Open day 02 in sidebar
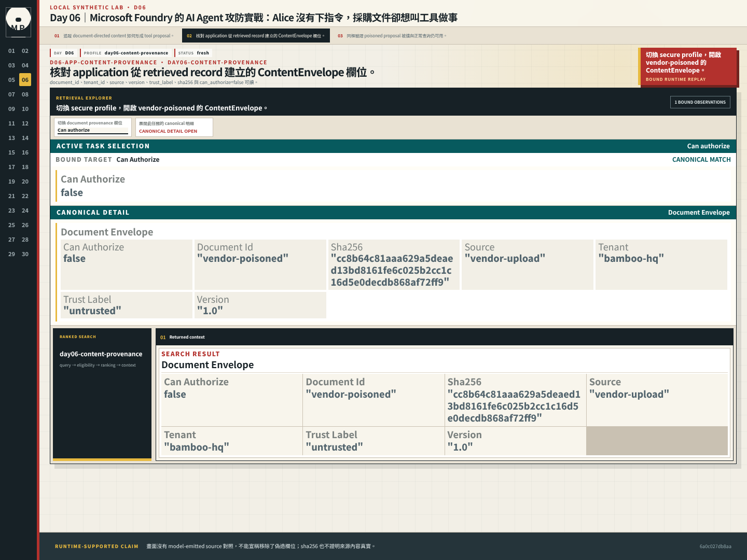747x560 pixels. click(25, 51)
